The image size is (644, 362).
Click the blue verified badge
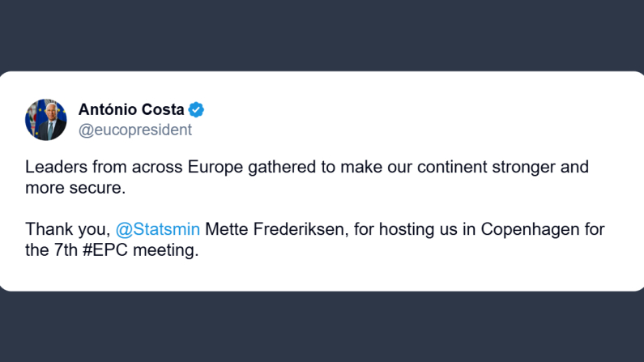pos(196,110)
